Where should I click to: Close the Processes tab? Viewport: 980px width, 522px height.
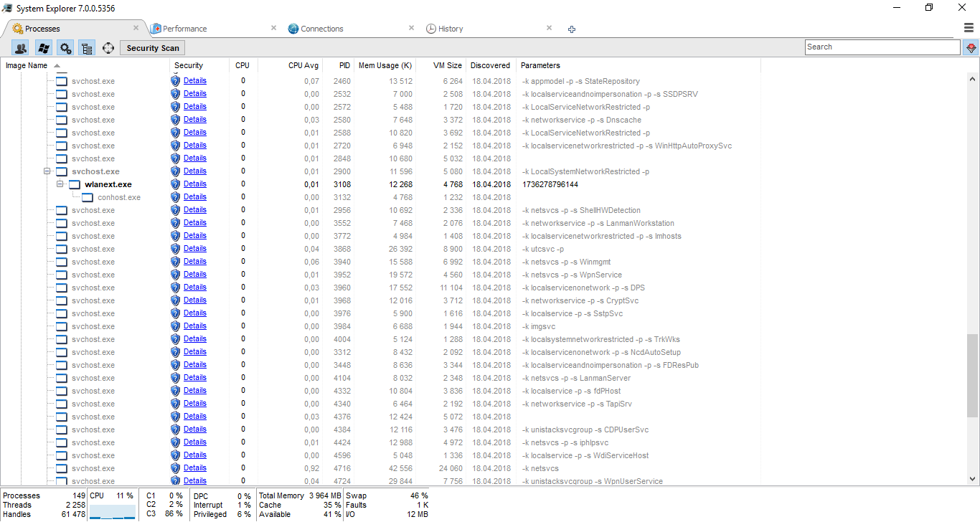point(136,28)
